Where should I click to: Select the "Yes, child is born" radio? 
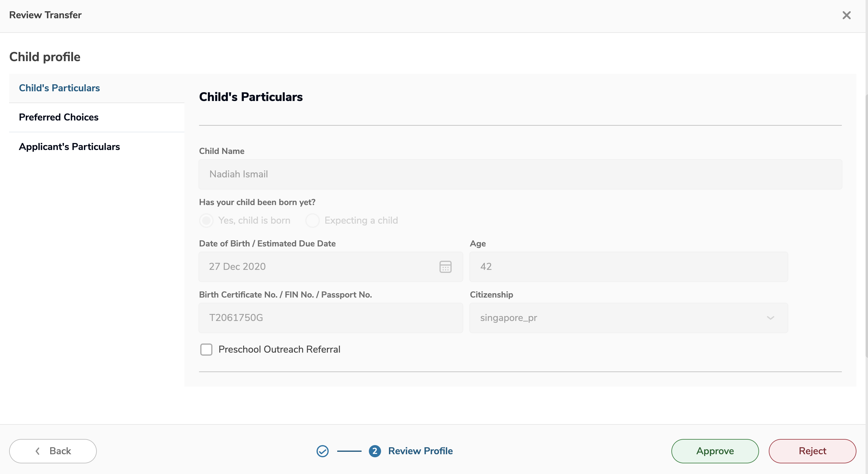click(206, 220)
